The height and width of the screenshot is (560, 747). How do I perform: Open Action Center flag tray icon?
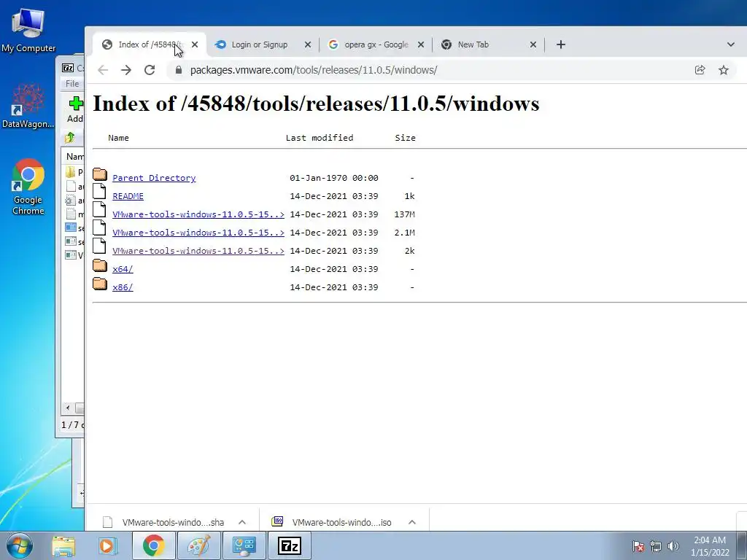638,546
